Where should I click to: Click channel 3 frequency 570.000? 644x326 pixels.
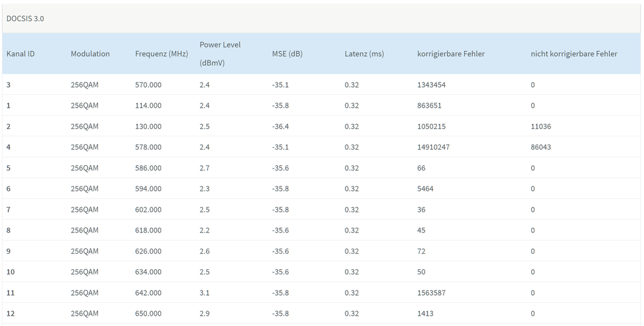click(148, 85)
